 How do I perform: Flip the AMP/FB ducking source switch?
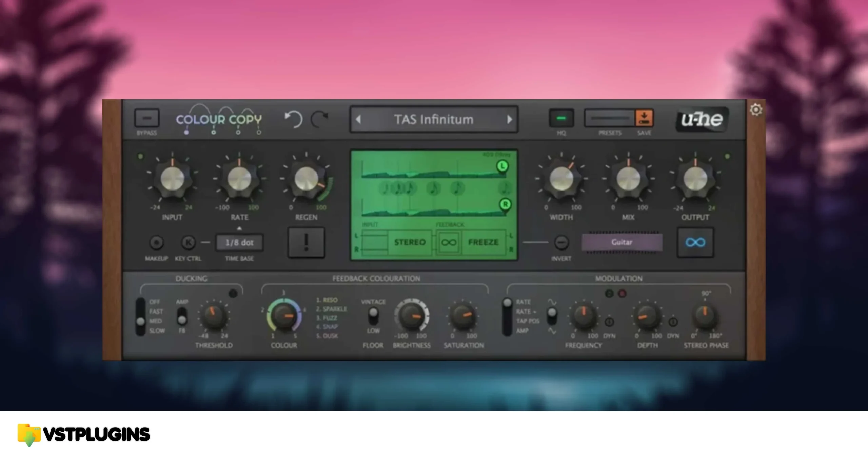coord(182,316)
